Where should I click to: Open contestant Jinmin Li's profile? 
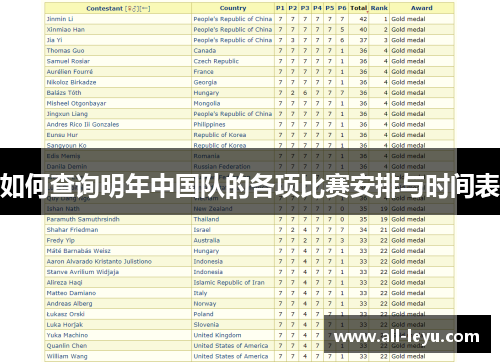[60, 19]
